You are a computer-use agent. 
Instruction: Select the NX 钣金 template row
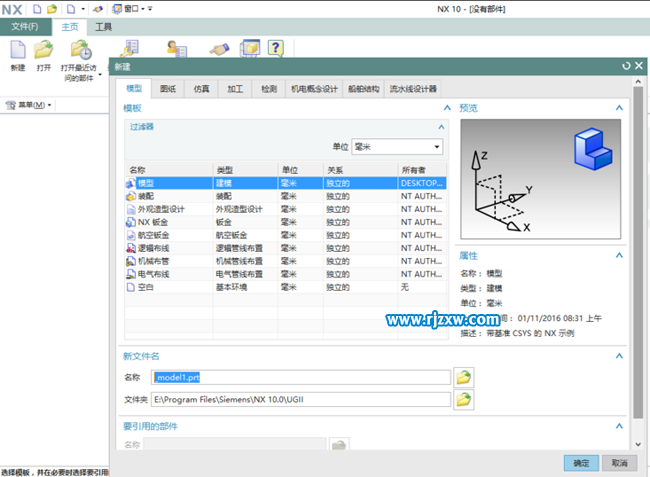[x=286, y=222]
